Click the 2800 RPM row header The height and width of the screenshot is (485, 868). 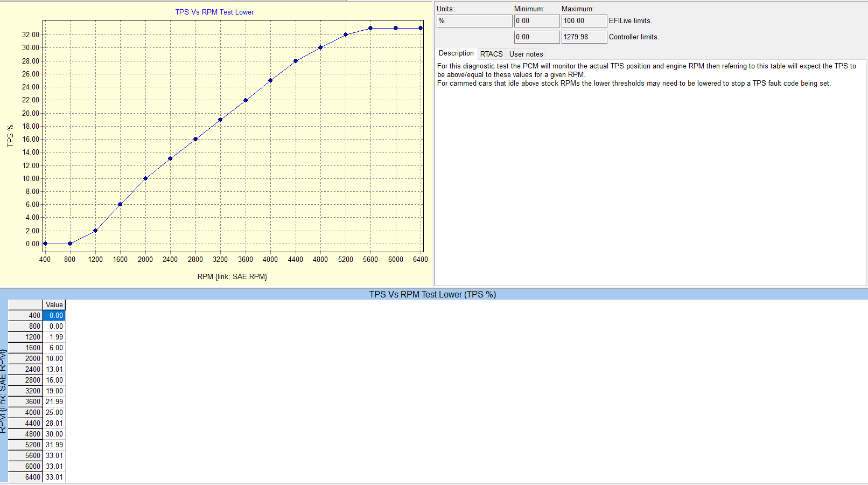click(26, 380)
